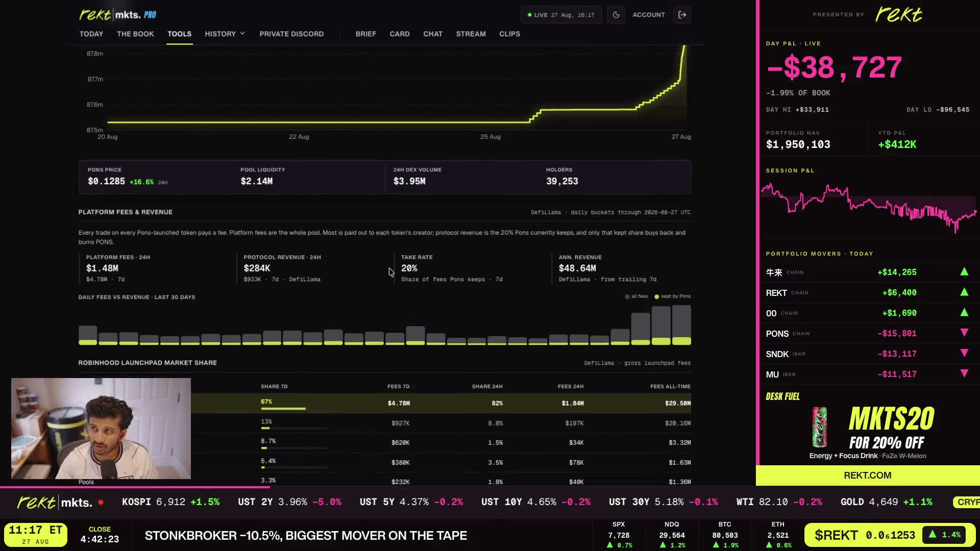This screenshot has height=551, width=980.
Task: Click up triangle in 00 mover row
Action: (x=964, y=313)
